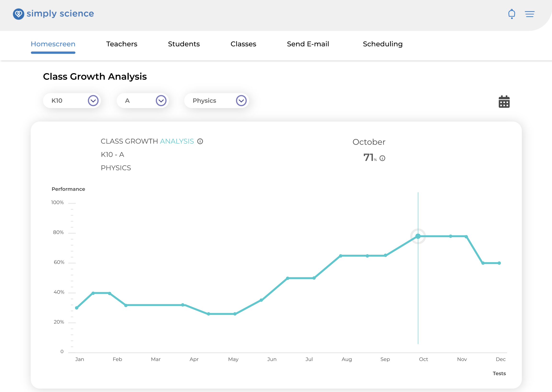Click the Oct label on x-axis
The width and height of the screenshot is (552, 392).
(424, 359)
